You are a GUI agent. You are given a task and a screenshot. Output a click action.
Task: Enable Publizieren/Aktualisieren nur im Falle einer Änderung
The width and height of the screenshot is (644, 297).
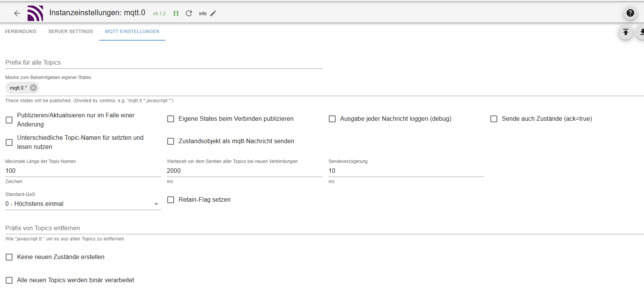(9, 120)
